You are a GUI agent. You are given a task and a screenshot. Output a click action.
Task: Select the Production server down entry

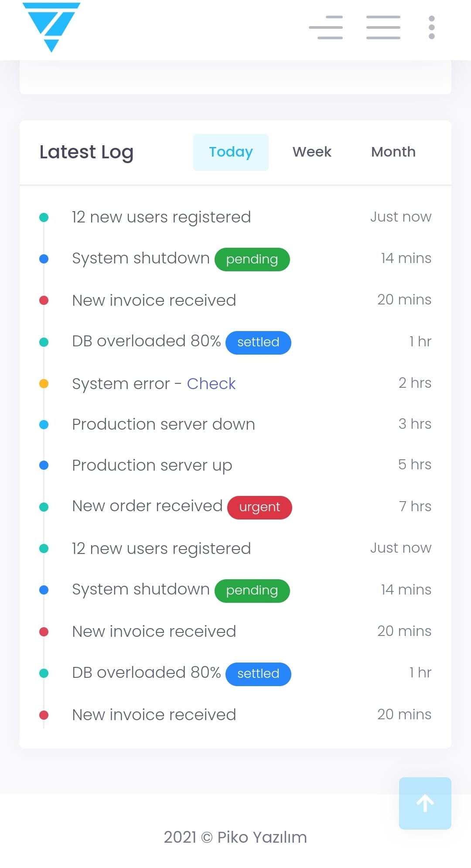[x=164, y=424]
